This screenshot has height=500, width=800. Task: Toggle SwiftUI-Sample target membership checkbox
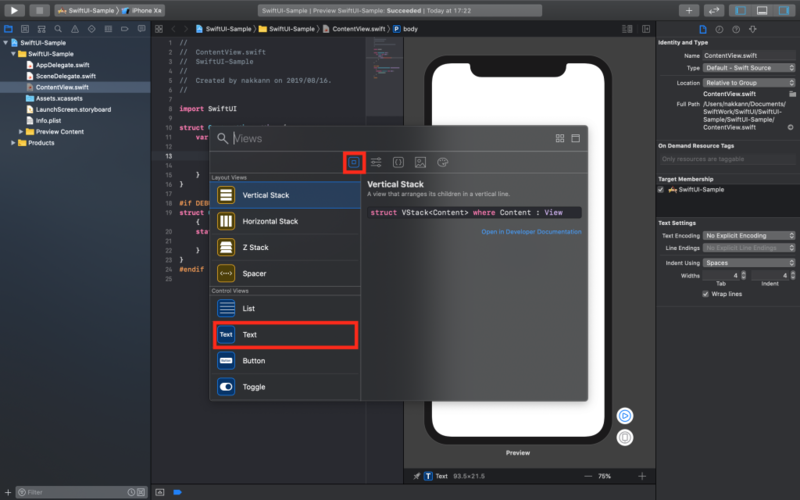pos(661,189)
